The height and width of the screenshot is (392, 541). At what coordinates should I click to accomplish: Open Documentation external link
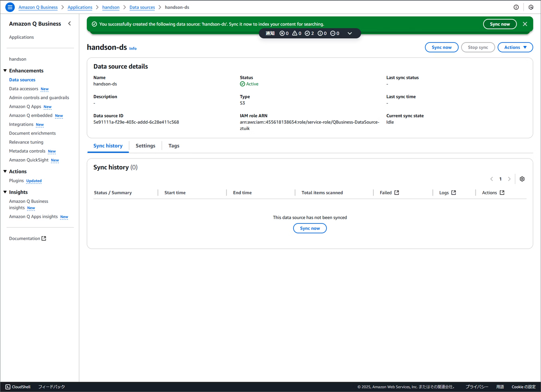(27, 238)
